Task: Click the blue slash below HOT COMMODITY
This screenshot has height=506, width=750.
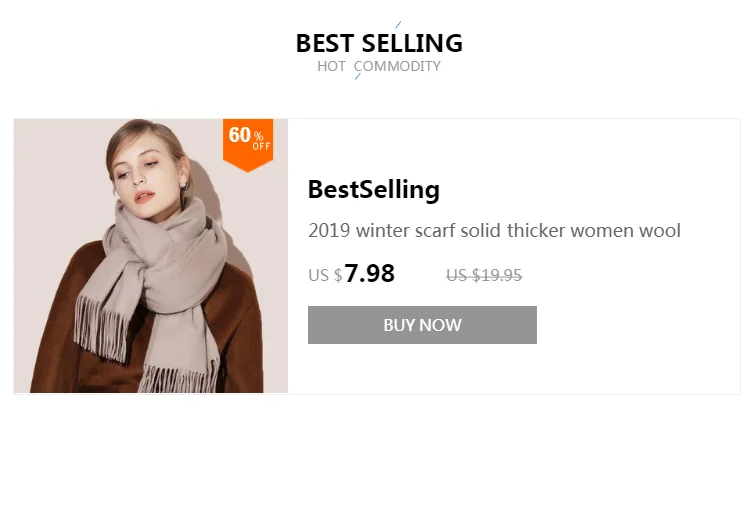Action: (358, 76)
